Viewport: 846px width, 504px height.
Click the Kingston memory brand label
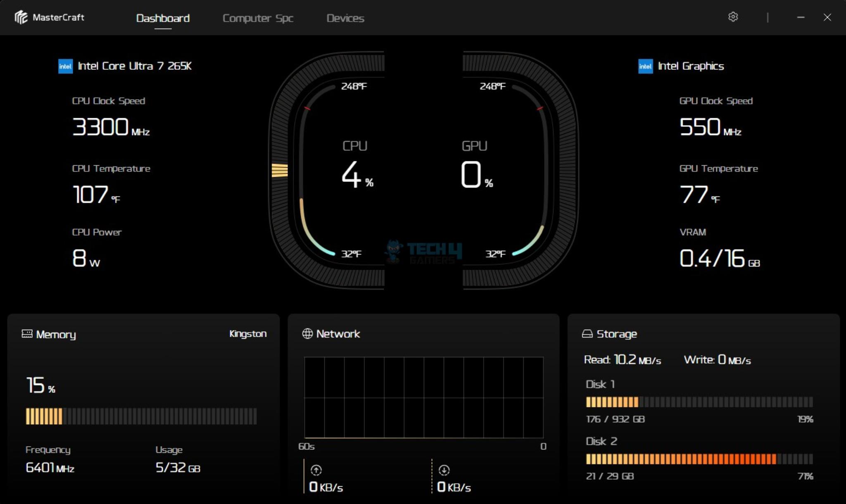[248, 334]
